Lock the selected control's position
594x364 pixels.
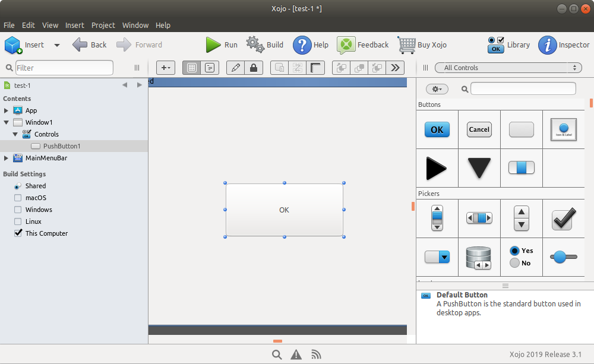254,68
